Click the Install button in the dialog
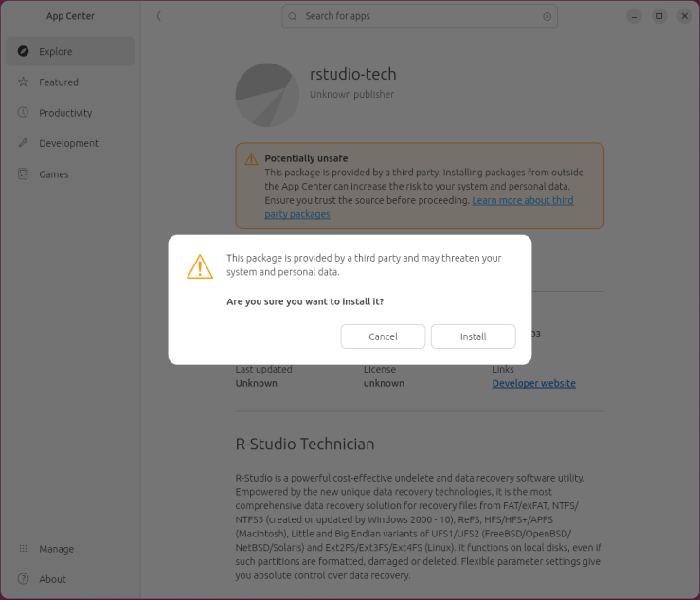Image resolution: width=700 pixels, height=600 pixels. 474,336
